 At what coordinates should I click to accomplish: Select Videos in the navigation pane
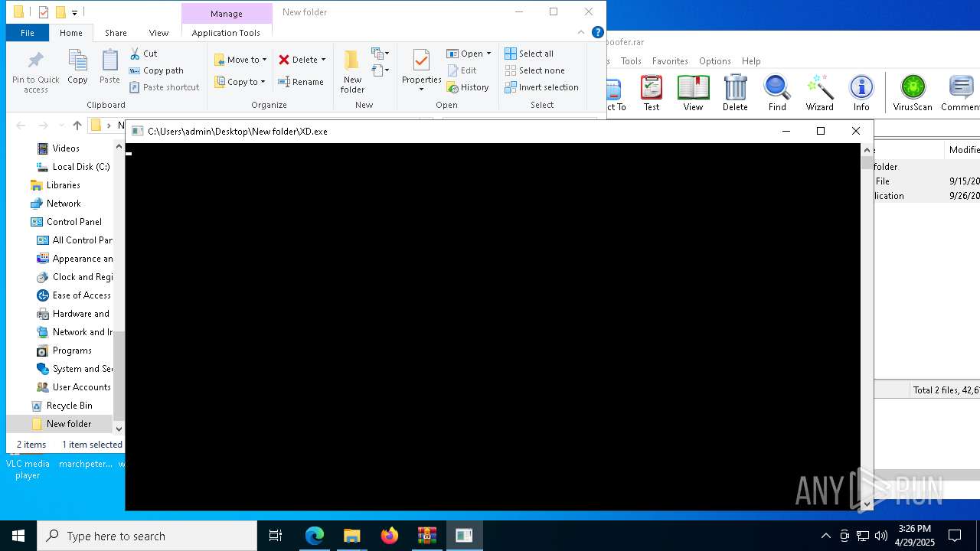[x=66, y=148]
